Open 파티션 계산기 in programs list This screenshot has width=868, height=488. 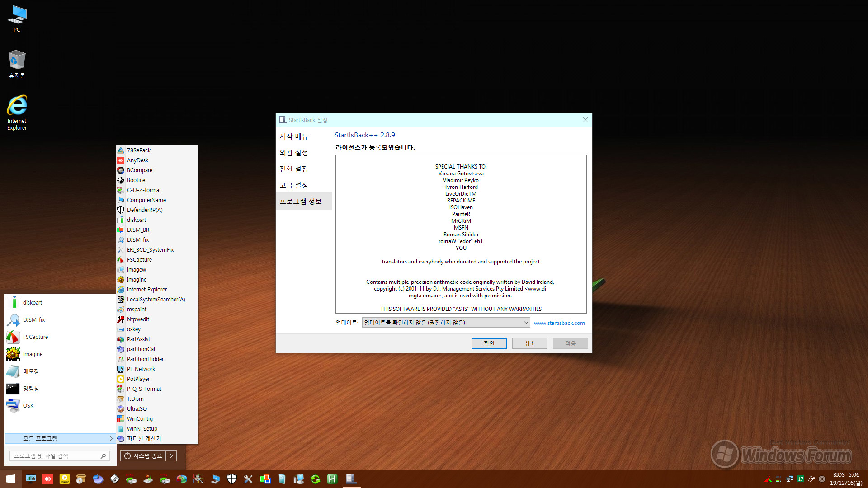(156, 439)
